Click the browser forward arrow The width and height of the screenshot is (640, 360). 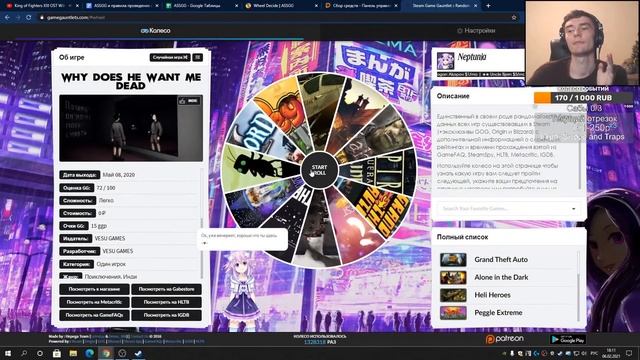pos(18,17)
